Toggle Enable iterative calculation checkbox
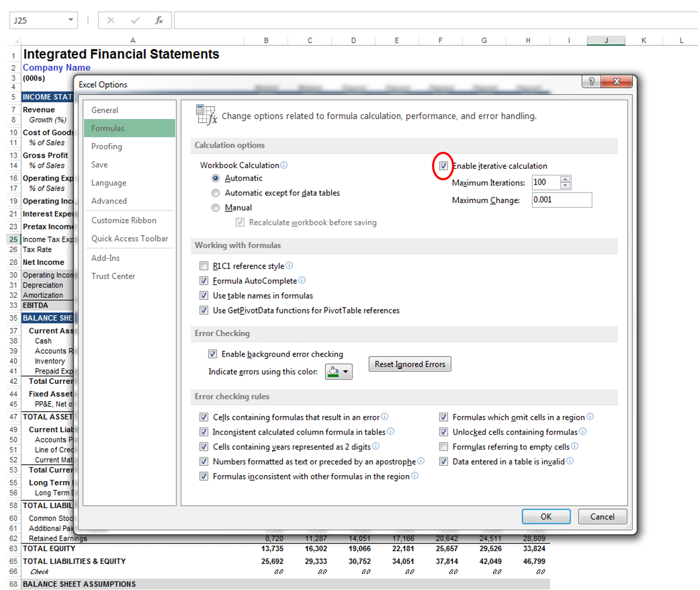 [x=443, y=166]
